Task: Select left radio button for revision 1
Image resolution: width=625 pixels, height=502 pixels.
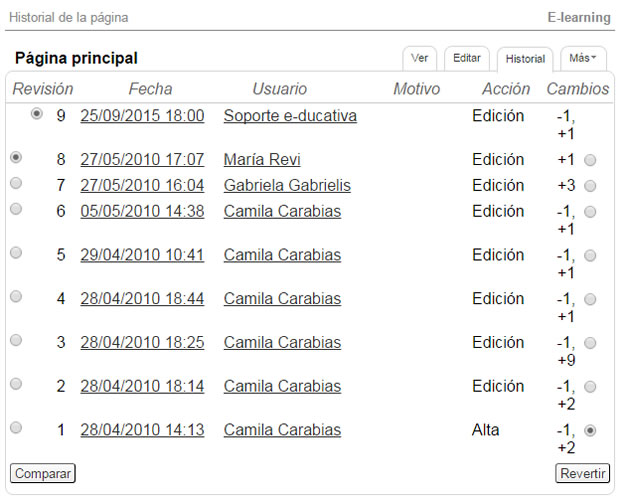Action: tap(16, 427)
